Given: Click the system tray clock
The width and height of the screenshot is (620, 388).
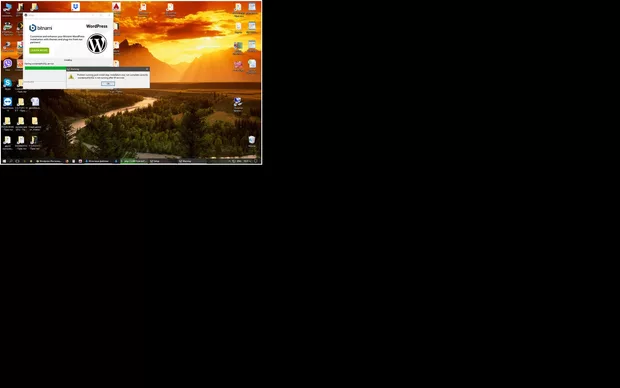Looking at the screenshot, I should point(247,161).
